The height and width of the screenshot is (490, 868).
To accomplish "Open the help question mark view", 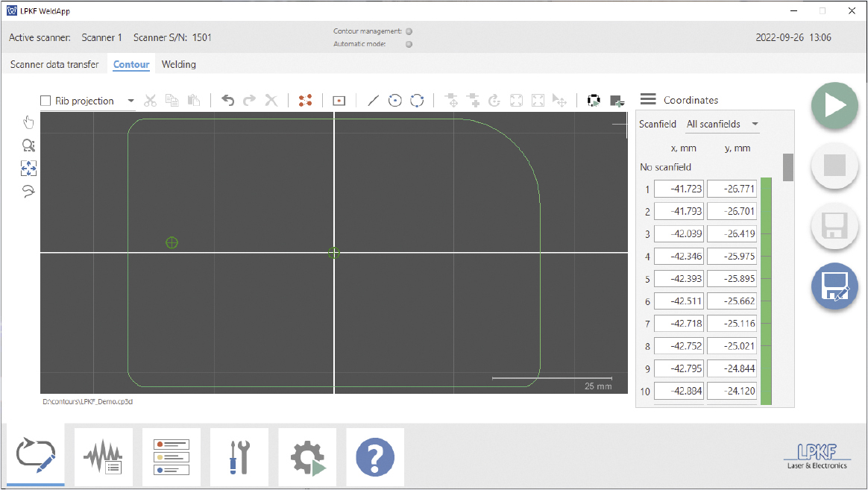I will [374, 456].
